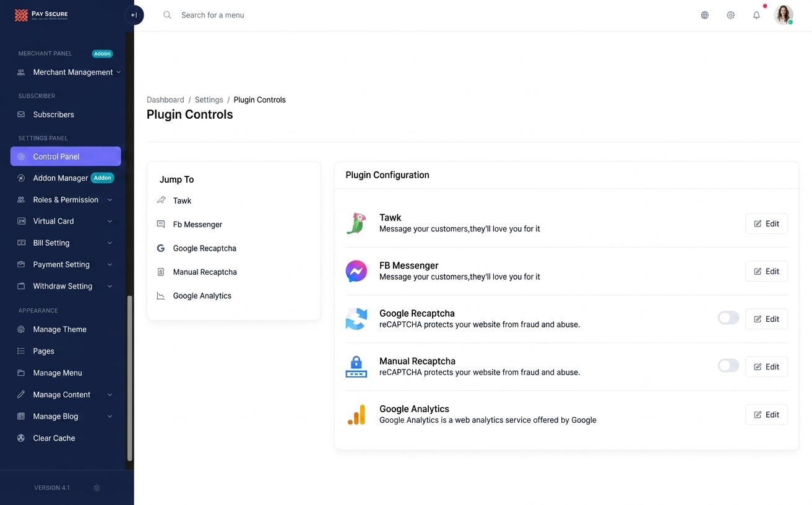Image resolution: width=812 pixels, height=505 pixels.
Task: Jump to Fb Messenger section
Action: (197, 225)
